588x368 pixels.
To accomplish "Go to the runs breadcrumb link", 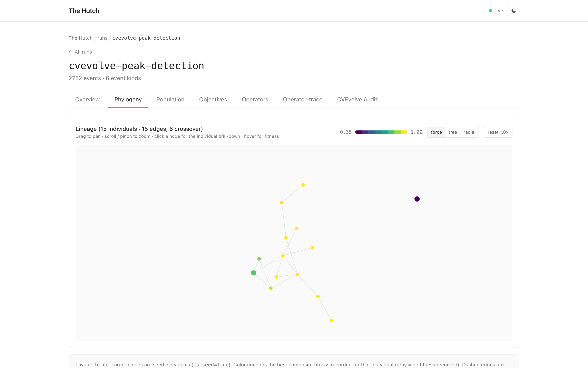I will click(x=102, y=38).
